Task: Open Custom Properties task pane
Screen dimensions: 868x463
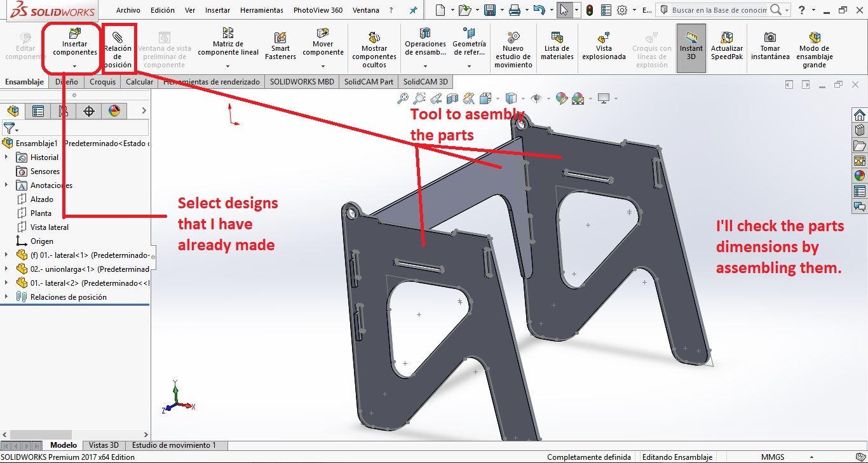Action: pyautogui.click(x=860, y=191)
